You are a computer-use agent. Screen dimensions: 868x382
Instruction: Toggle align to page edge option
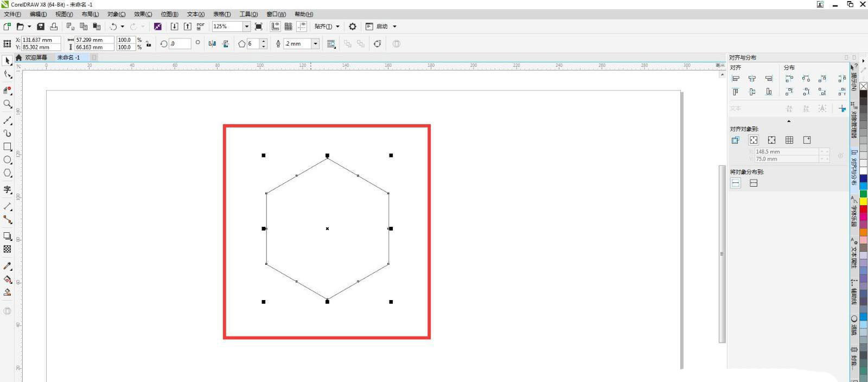(754, 140)
